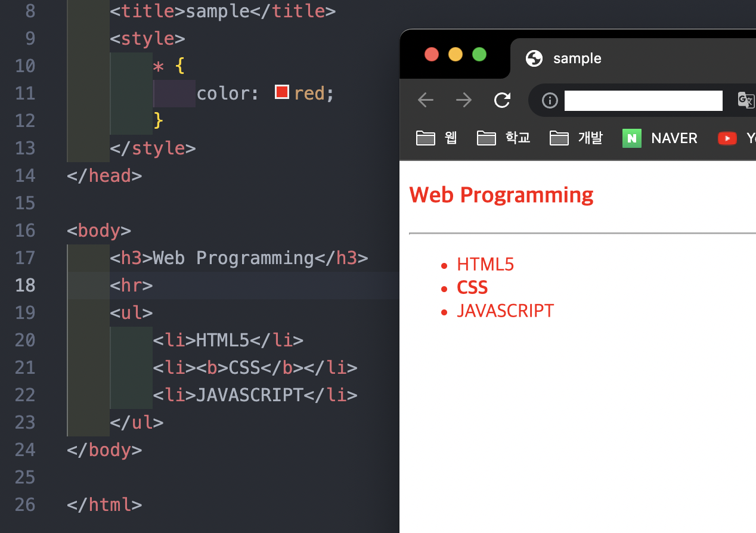Click line number 10 in editor gutter

(25, 66)
